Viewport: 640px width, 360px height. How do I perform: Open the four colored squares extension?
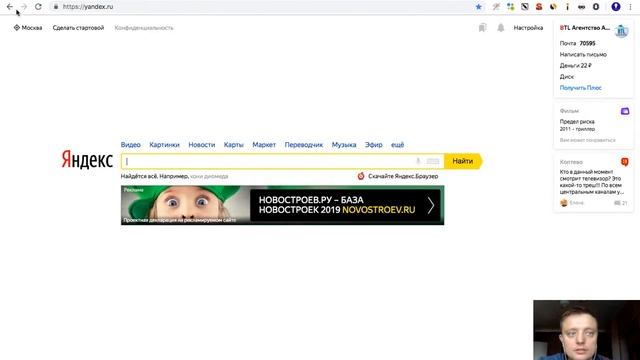pos(511,7)
